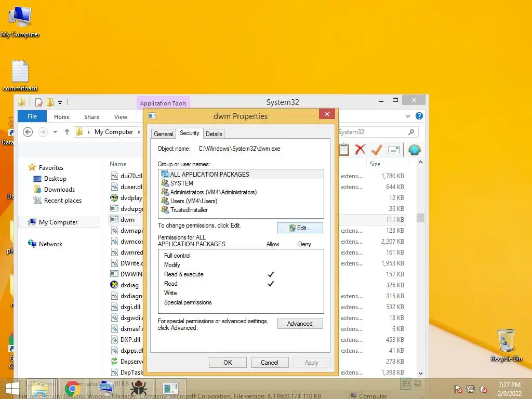Click the Windows Start button
The image size is (532, 399).
coord(12,389)
